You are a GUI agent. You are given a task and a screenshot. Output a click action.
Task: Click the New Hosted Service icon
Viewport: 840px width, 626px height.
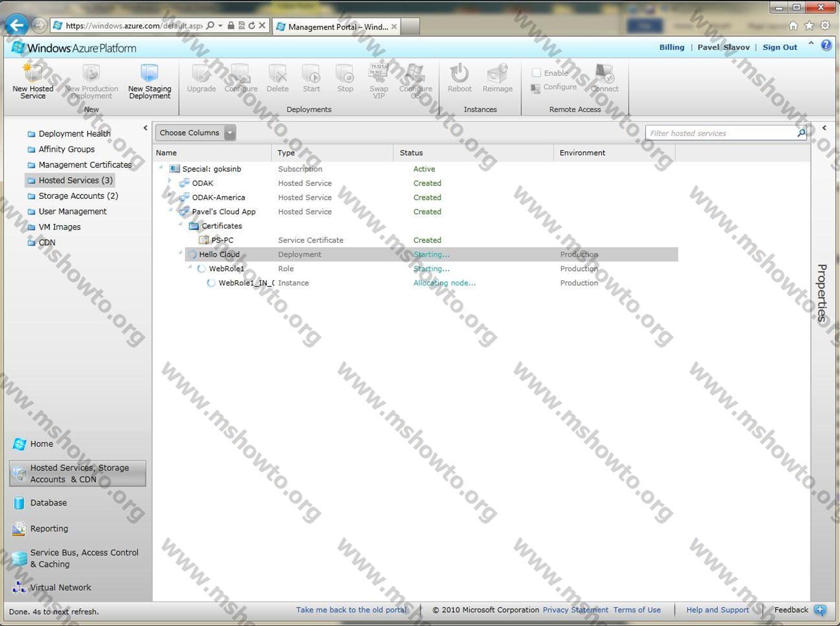pyautogui.click(x=33, y=73)
